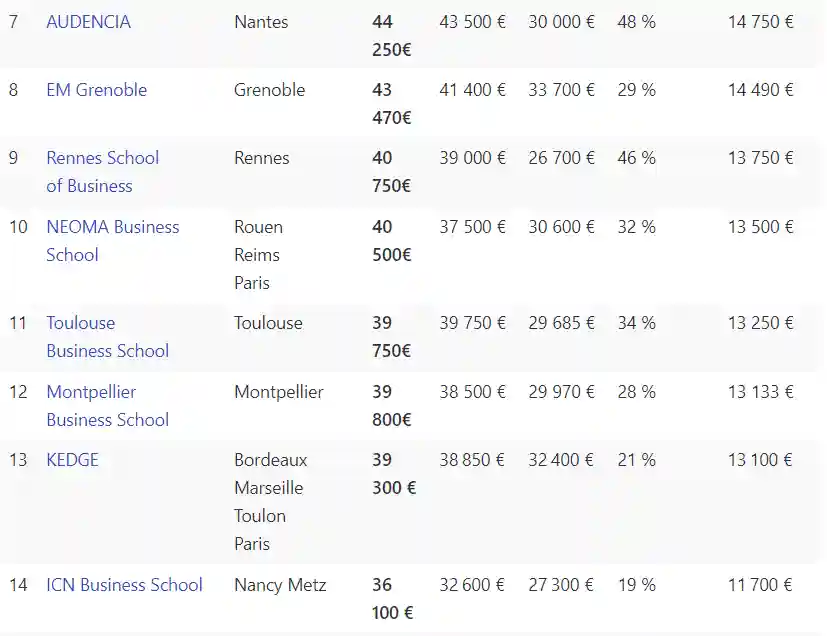The height and width of the screenshot is (636, 827).
Task: Click the 14 750 € amount
Action: 760,22
